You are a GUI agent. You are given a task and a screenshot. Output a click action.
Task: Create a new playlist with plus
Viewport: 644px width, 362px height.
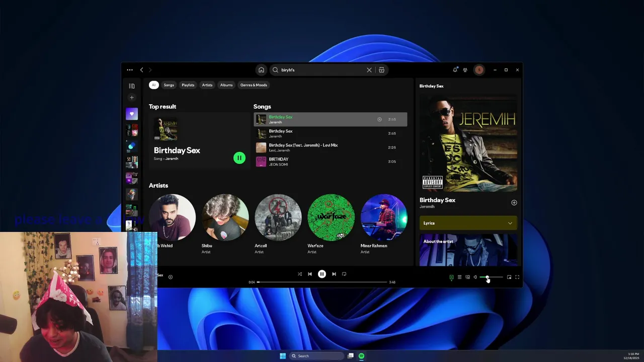(x=132, y=98)
